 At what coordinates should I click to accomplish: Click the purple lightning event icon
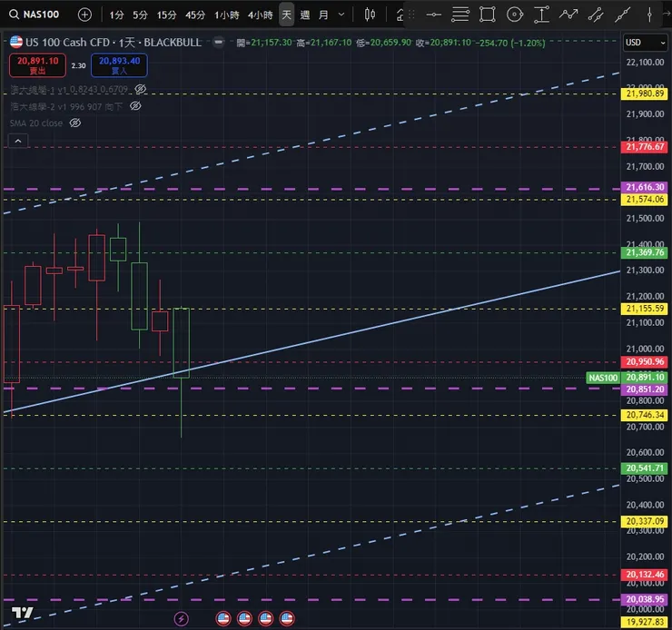point(182,618)
